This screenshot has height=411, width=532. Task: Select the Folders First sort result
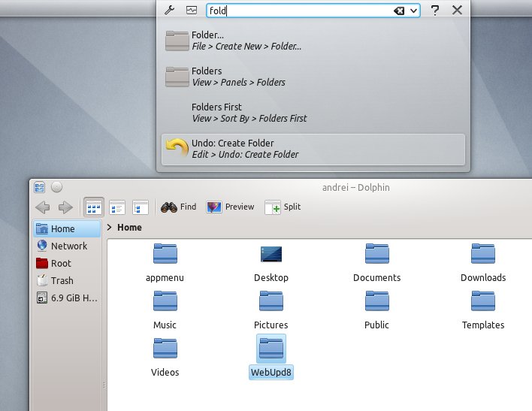click(249, 113)
